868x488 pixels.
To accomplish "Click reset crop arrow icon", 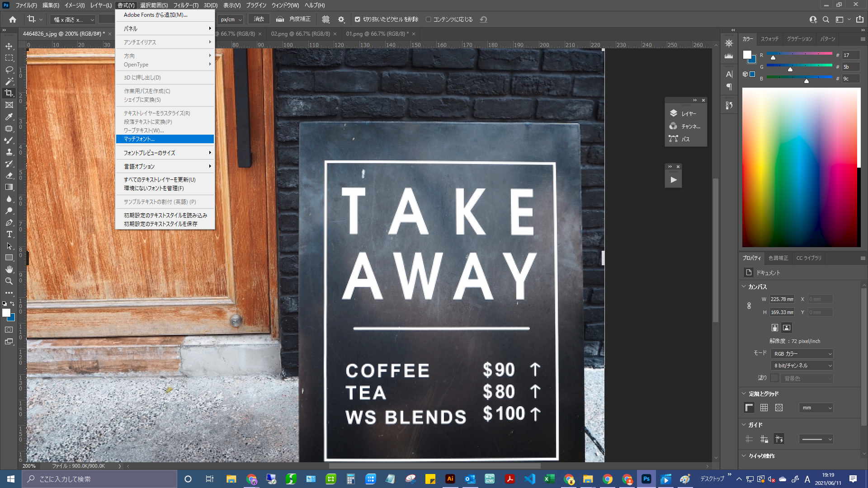I will 483,19.
